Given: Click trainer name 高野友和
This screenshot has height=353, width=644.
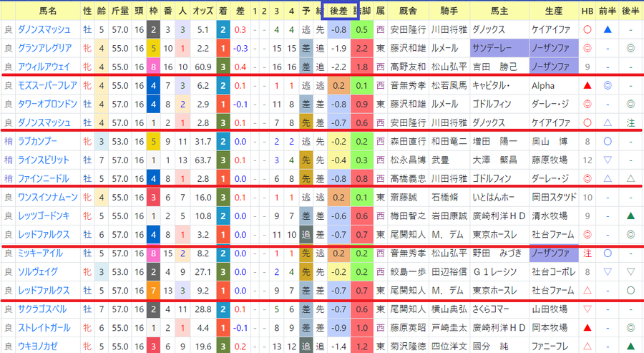Looking at the screenshot, I should click(x=408, y=67).
